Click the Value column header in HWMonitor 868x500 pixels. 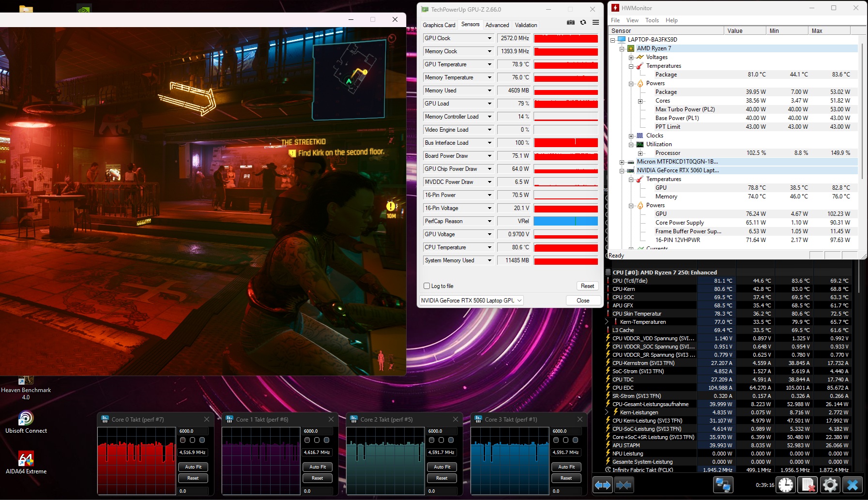(744, 30)
